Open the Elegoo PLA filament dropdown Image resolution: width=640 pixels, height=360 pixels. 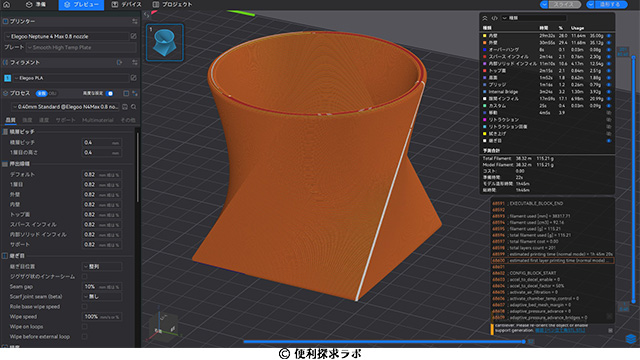pos(71,78)
